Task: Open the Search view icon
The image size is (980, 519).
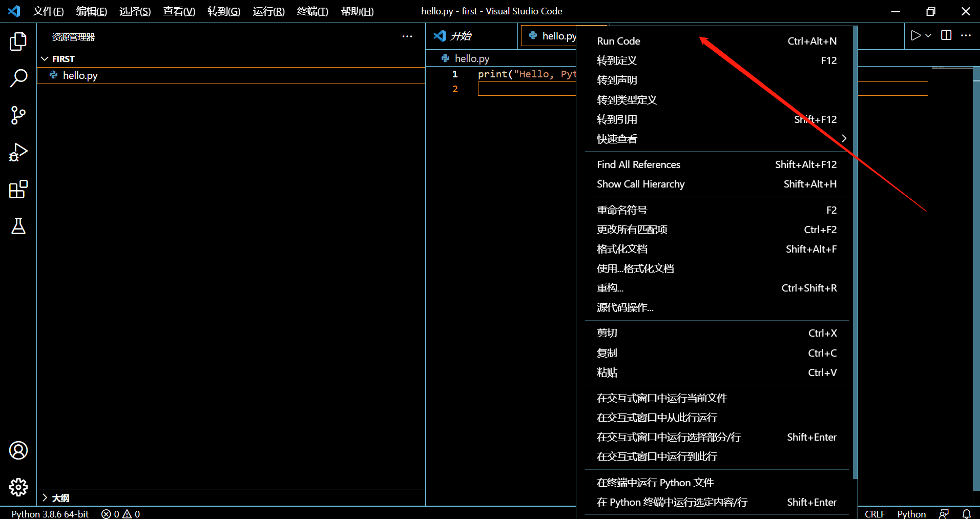Action: coord(18,78)
